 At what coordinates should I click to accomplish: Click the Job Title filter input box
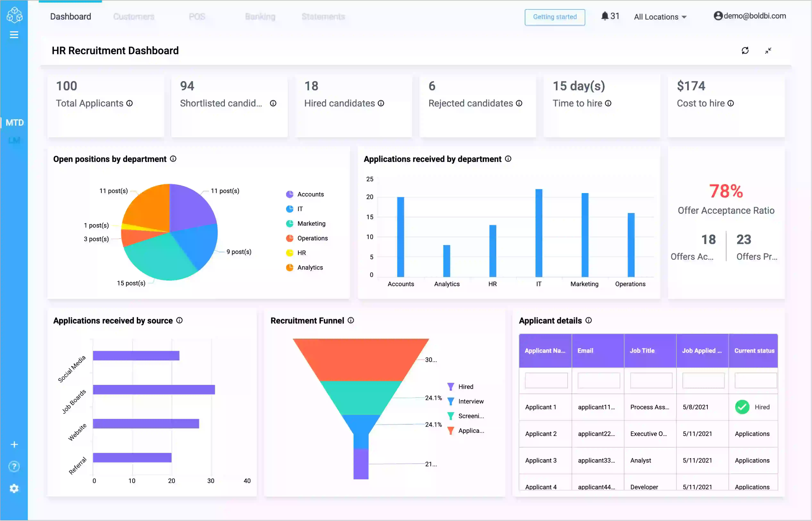click(651, 381)
